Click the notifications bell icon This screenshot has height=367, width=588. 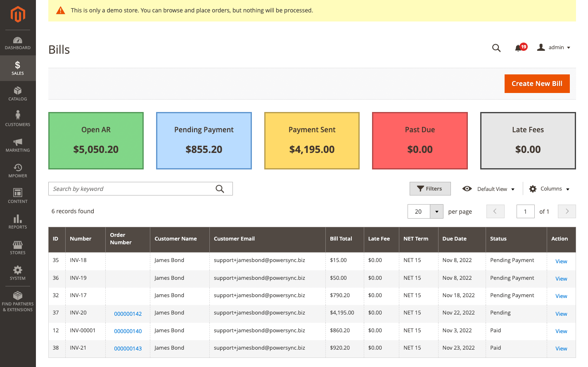click(518, 48)
